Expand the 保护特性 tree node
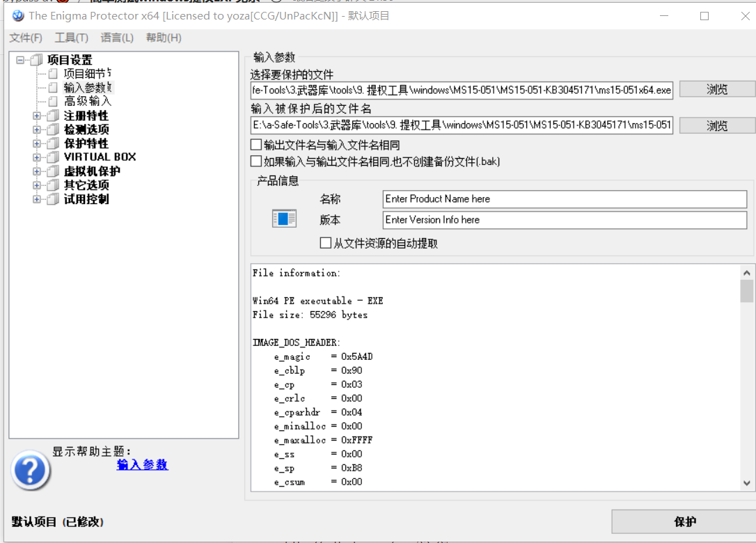Image resolution: width=756 pixels, height=543 pixels. (37, 143)
